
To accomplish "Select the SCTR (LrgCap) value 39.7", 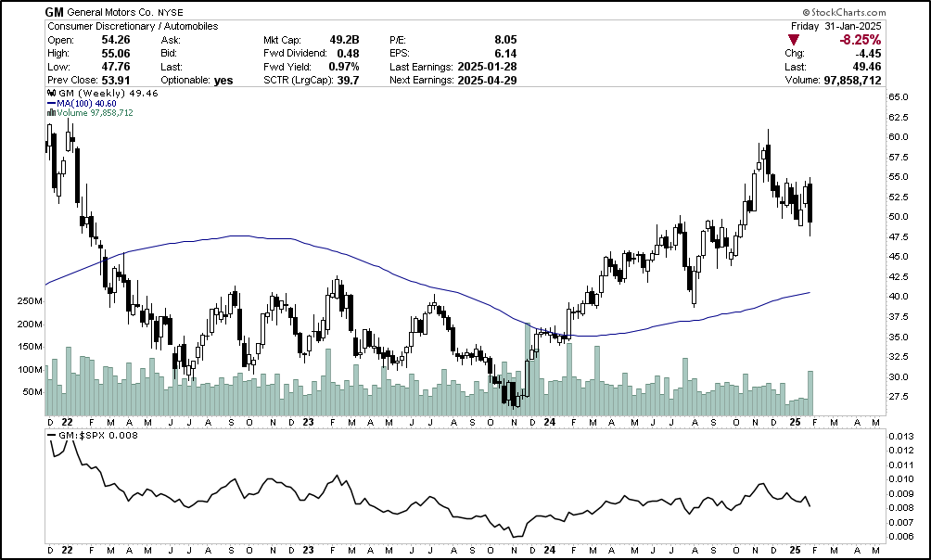I will (x=349, y=80).
